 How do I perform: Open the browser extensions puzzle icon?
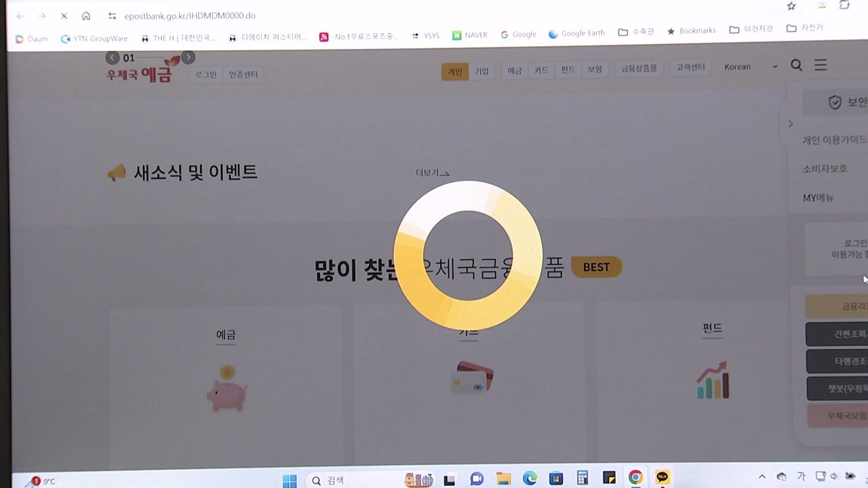tap(844, 5)
